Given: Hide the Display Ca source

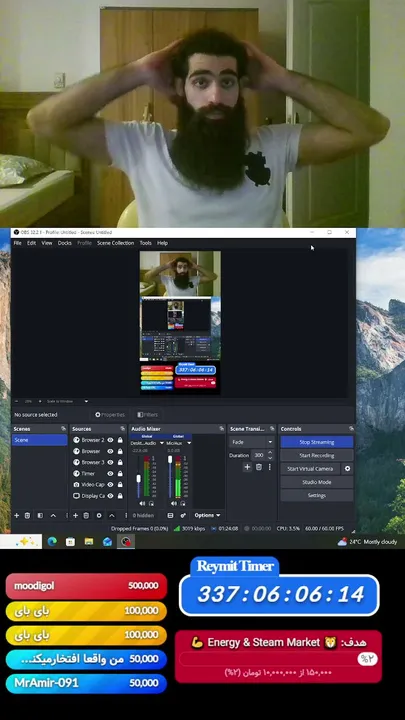Looking at the screenshot, I should point(110,496).
